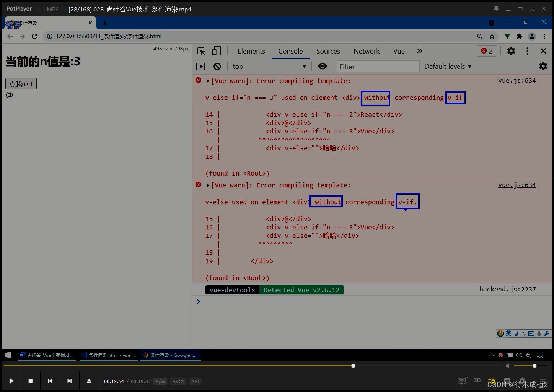Image resolution: width=554 pixels, height=392 pixels.
Task: Click the AAC audio codec label
Action: click(x=196, y=381)
